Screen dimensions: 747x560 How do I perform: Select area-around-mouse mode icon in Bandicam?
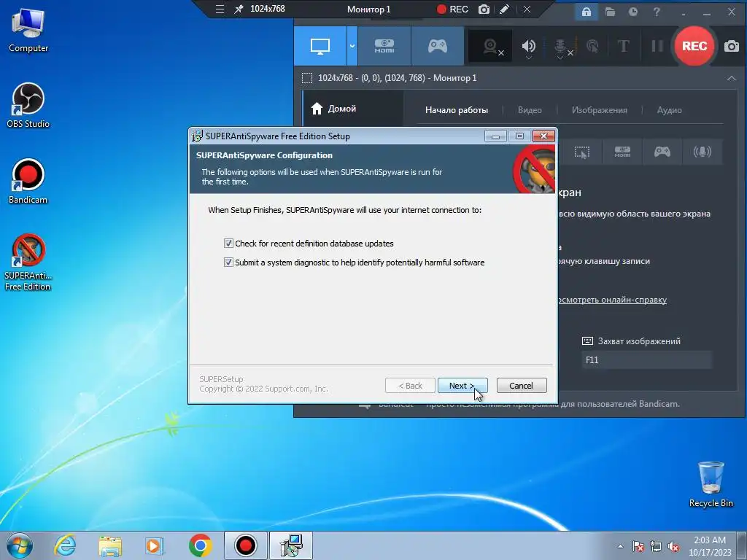(582, 152)
